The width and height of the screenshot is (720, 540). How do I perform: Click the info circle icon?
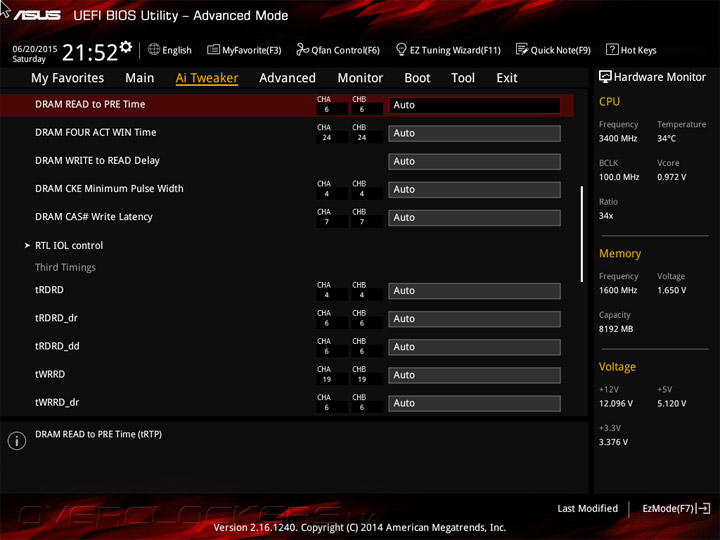(17, 441)
